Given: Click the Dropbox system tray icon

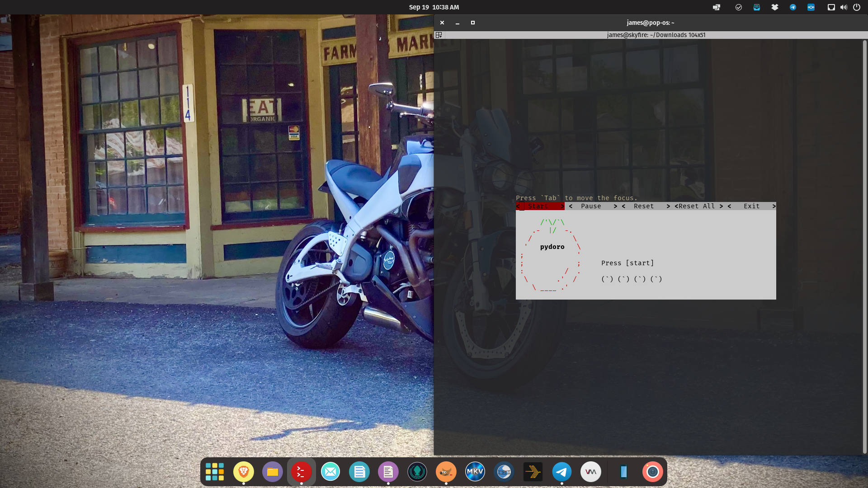Looking at the screenshot, I should pyautogui.click(x=775, y=7).
